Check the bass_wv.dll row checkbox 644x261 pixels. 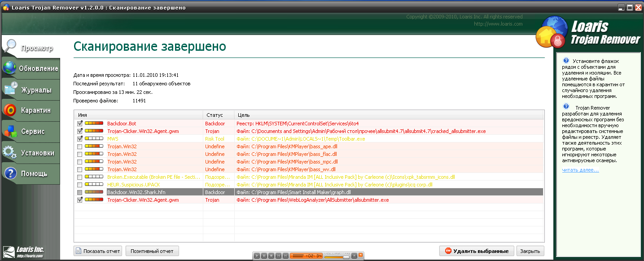(x=80, y=169)
